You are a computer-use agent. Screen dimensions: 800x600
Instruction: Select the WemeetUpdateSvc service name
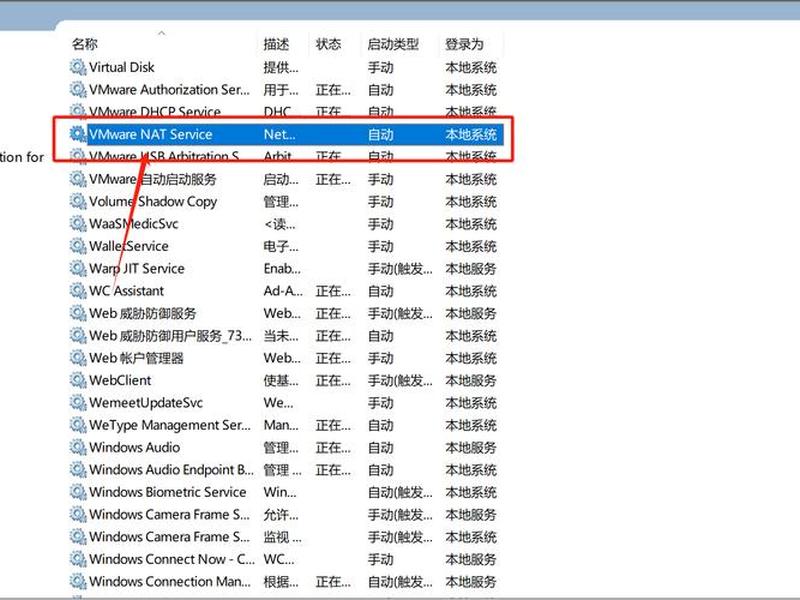[146, 403]
